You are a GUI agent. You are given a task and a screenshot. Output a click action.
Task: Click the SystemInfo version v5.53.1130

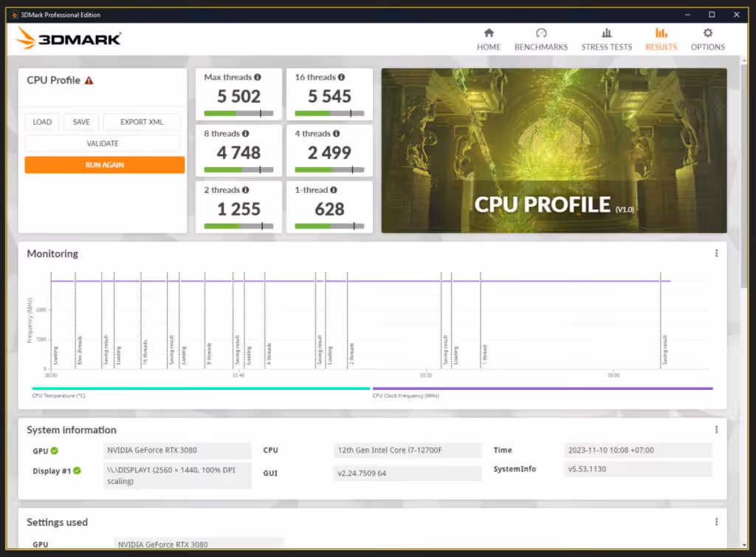click(x=638, y=469)
